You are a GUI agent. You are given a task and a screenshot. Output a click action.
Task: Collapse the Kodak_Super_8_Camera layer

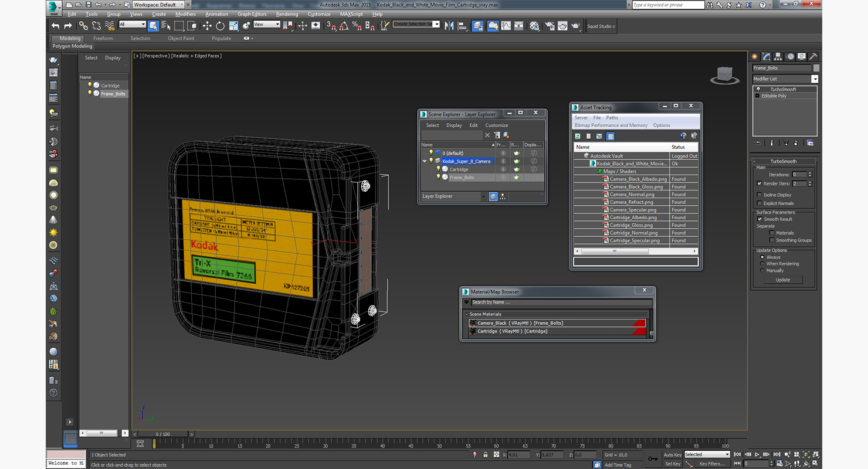click(425, 161)
